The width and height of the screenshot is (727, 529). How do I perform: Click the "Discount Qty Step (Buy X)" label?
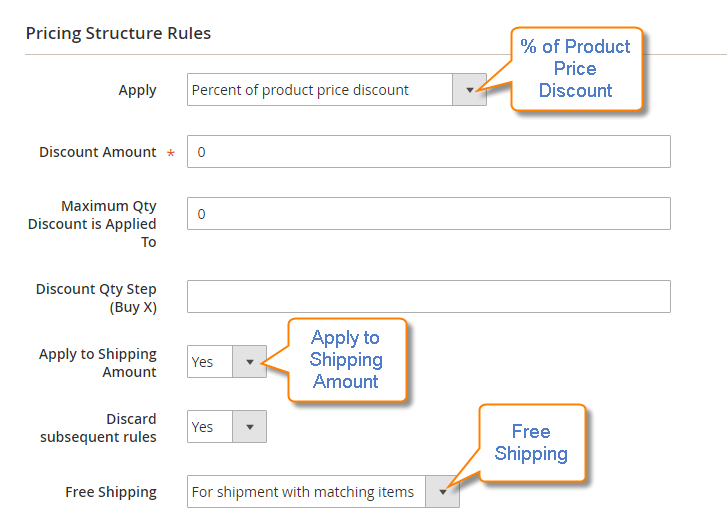[x=96, y=298]
